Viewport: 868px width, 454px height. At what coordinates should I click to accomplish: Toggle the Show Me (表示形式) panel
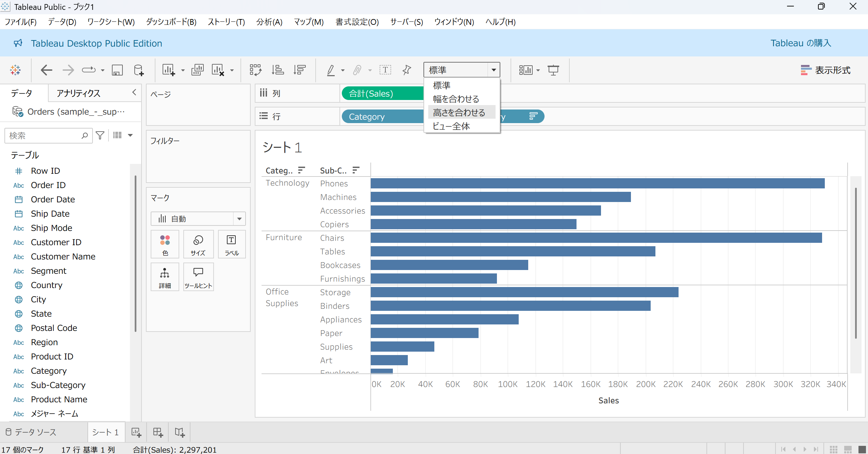point(826,70)
